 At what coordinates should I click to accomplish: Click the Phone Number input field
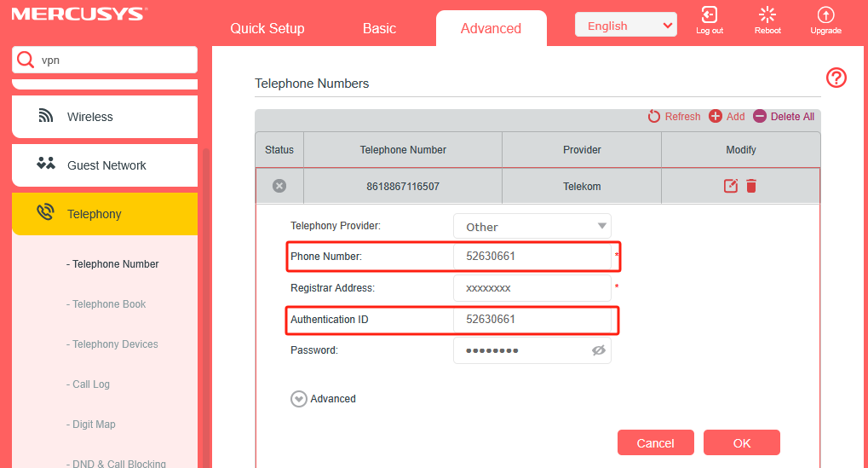pyautogui.click(x=532, y=256)
